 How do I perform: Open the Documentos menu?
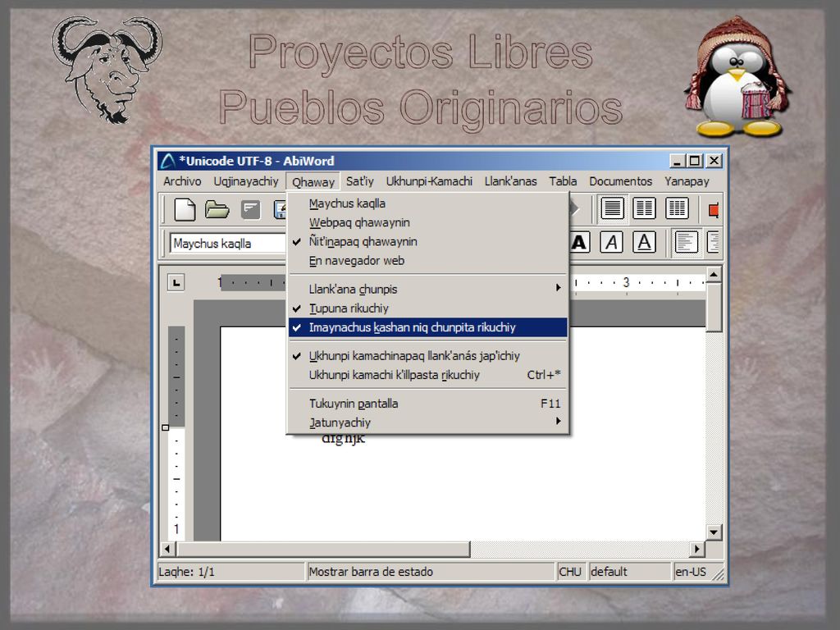pos(620,181)
